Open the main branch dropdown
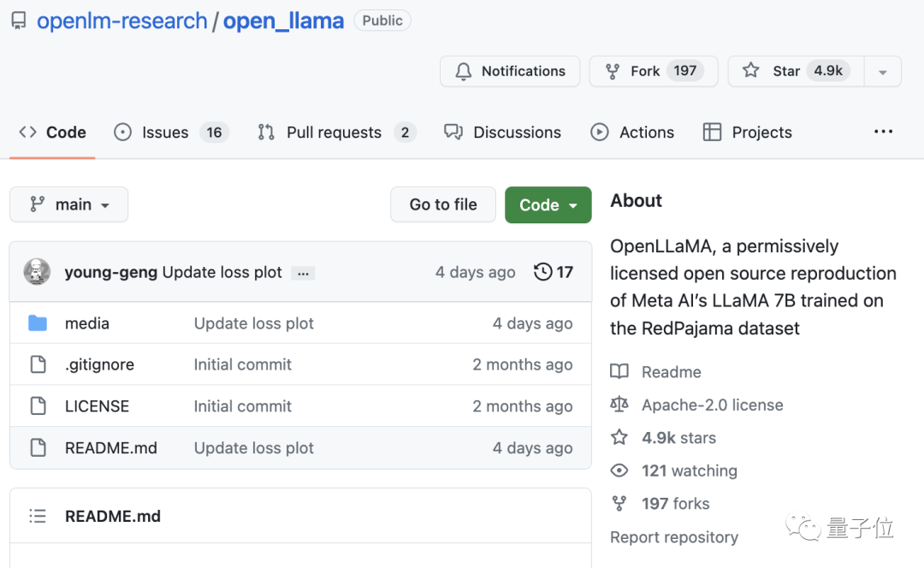 (69, 204)
